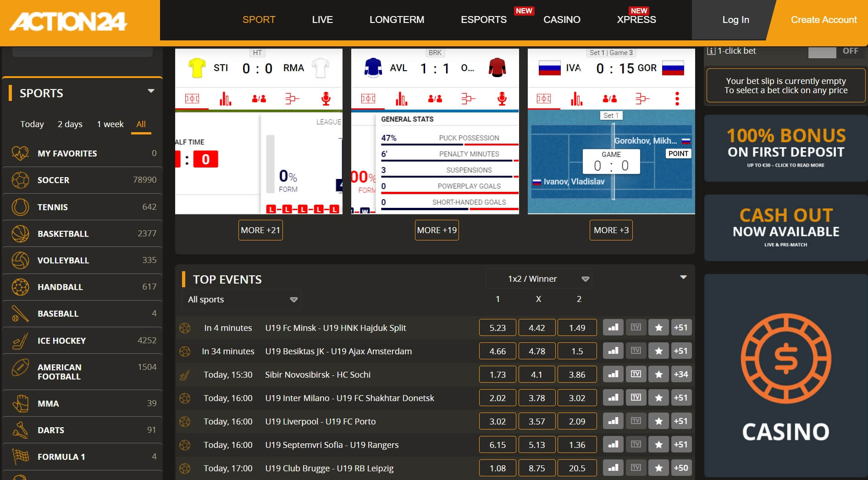Open Darts sport category
This screenshot has height=480, width=868.
[83, 430]
